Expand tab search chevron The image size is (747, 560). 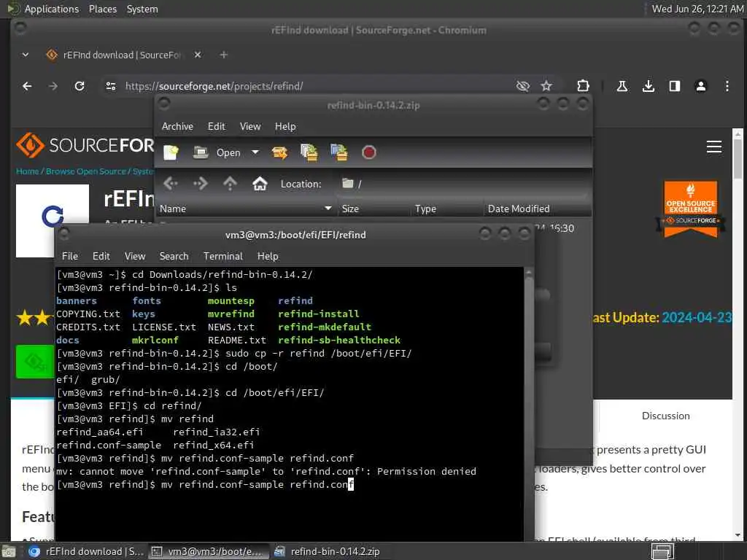tap(26, 55)
